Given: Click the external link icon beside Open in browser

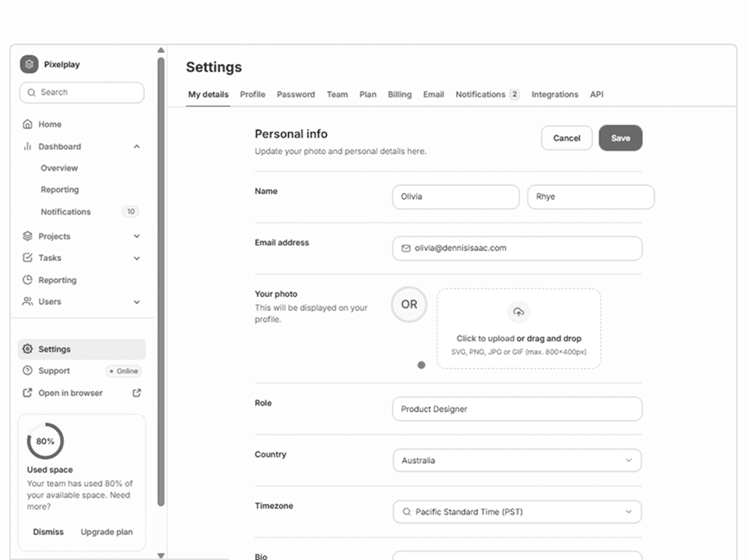Looking at the screenshot, I should click(137, 393).
